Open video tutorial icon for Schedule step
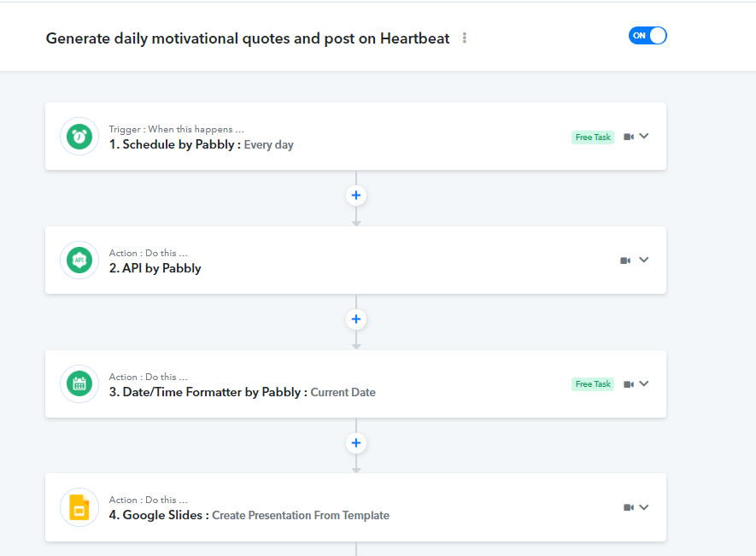 tap(628, 137)
